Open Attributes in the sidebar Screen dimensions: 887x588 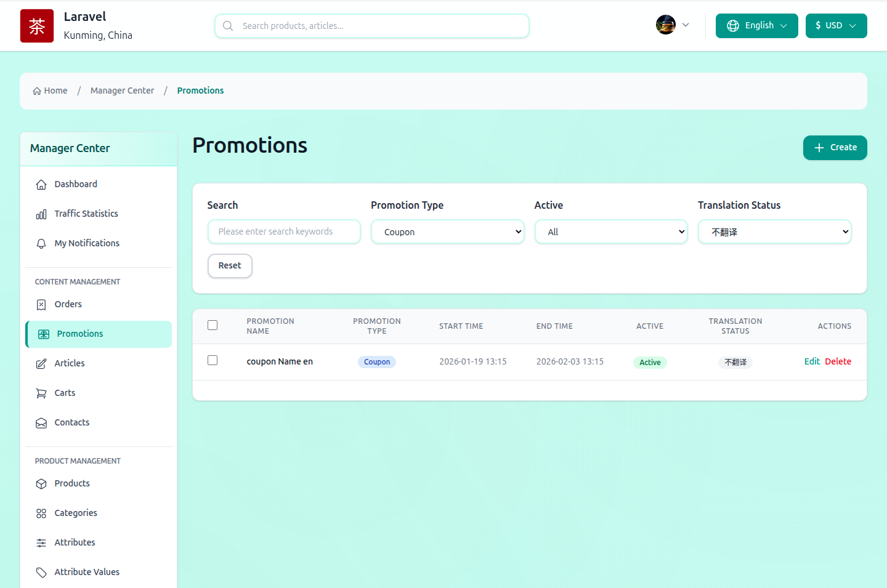[99, 542]
